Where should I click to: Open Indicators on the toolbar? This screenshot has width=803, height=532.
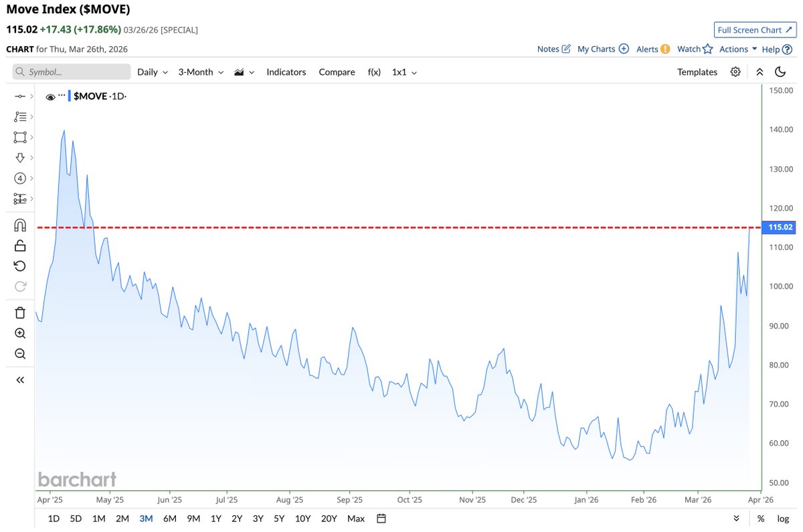click(286, 72)
